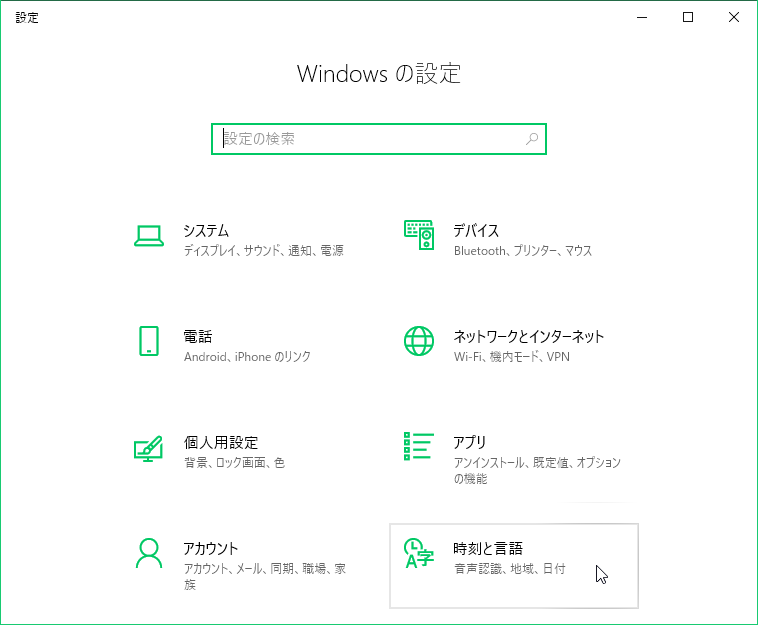Click the network globe icon
Viewport: 758px width, 625px height.
pos(419,341)
